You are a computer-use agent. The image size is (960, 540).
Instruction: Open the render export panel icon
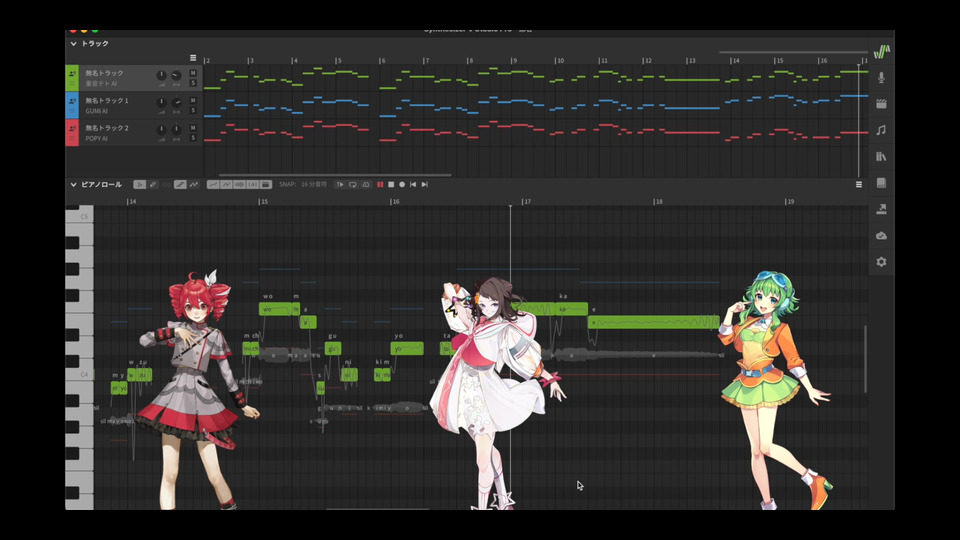click(x=881, y=209)
